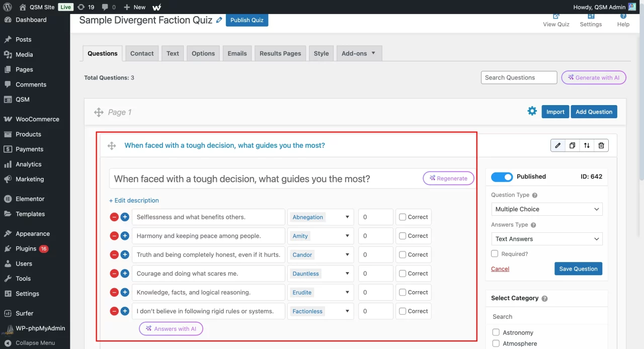The image size is (644, 349).
Task: Click the Search Questions field
Action: pyautogui.click(x=519, y=77)
